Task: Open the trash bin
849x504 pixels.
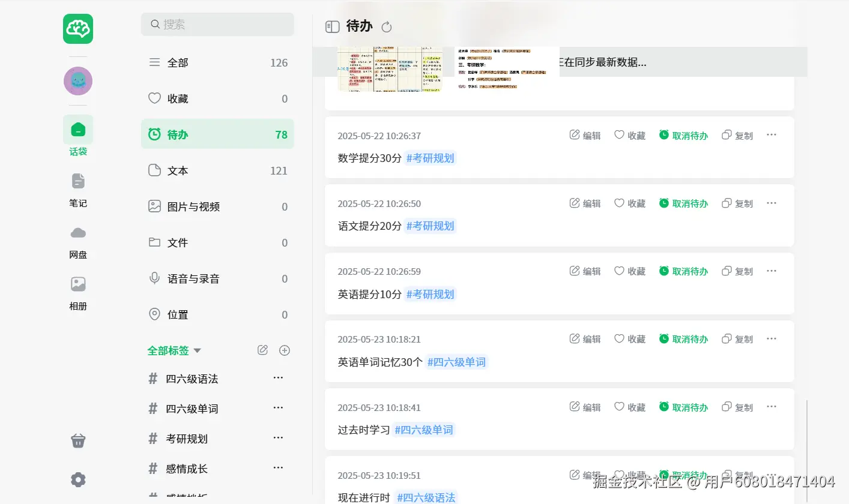Action: click(78, 441)
